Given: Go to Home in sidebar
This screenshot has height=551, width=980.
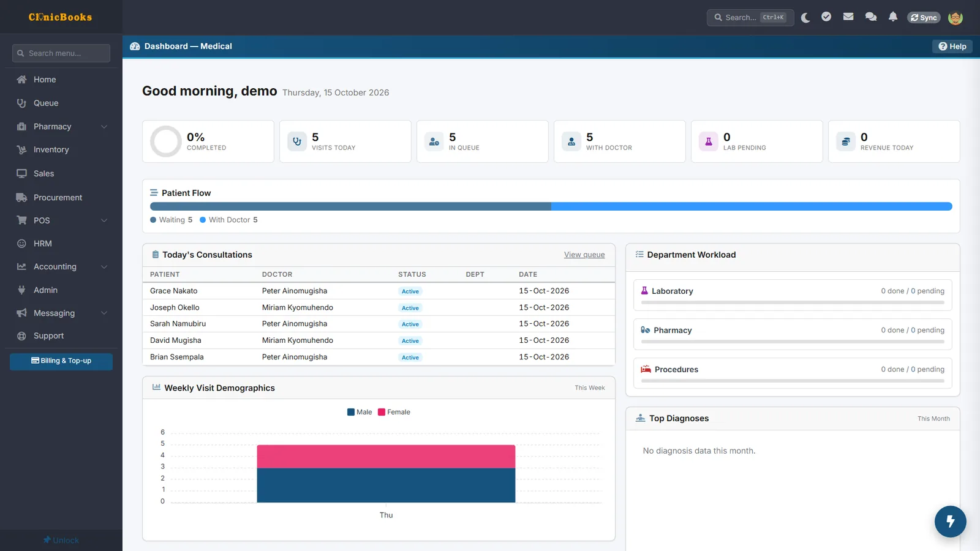Looking at the screenshot, I should point(61,80).
